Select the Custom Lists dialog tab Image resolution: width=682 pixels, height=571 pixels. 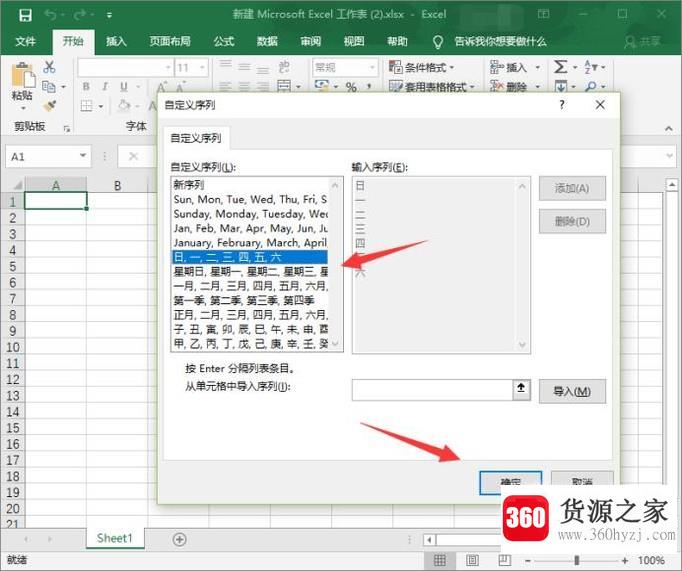196,138
